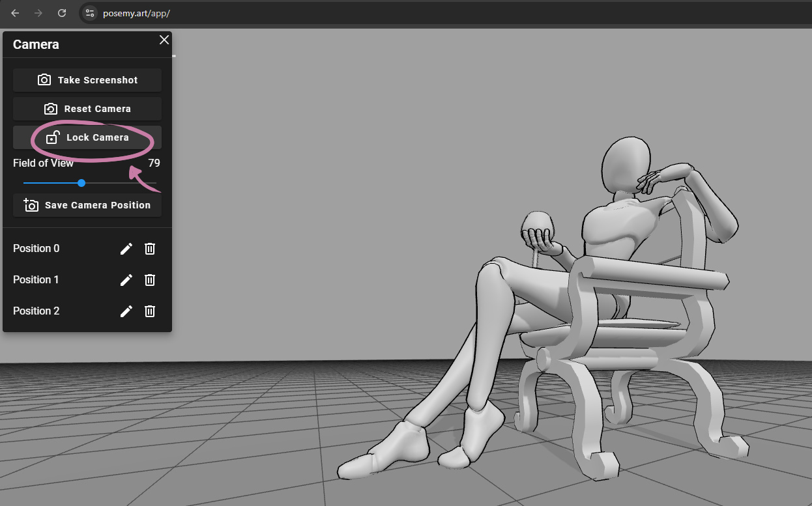Delete Position 1 using trash icon
This screenshot has height=506, width=812.
[150, 280]
